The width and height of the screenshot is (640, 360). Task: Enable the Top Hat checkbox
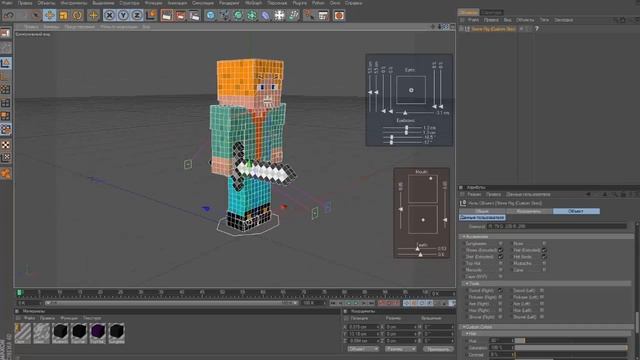point(500,263)
